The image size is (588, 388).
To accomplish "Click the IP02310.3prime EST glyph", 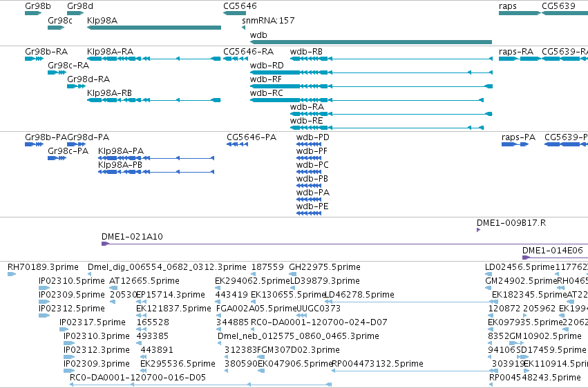I will [x=69, y=343].
